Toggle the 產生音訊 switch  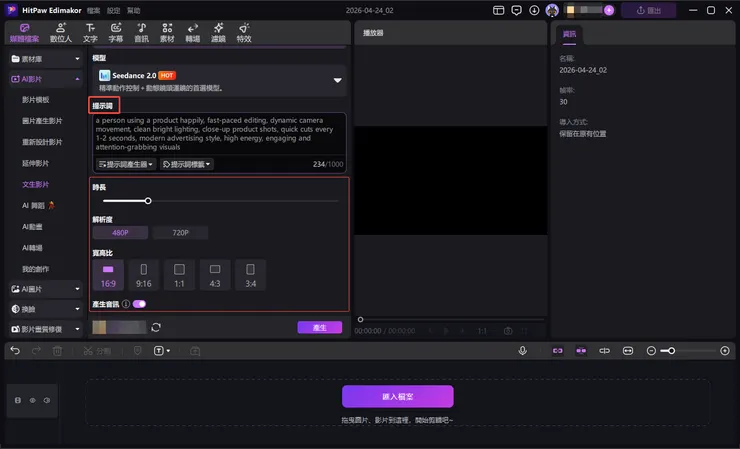point(139,304)
